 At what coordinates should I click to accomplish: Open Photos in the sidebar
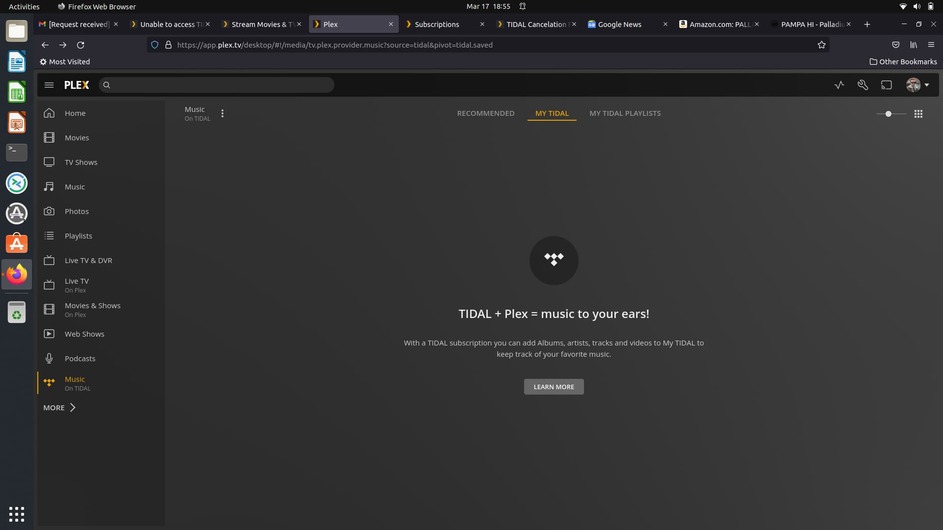click(x=76, y=212)
